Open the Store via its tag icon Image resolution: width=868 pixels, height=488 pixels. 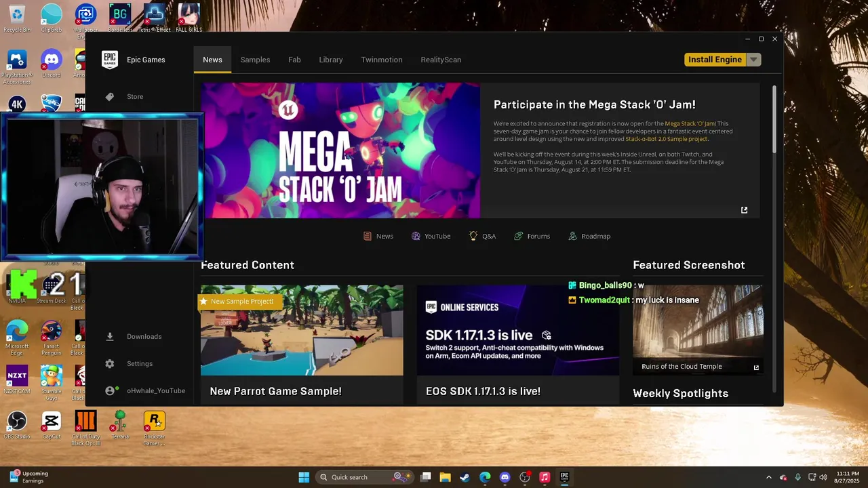point(110,97)
